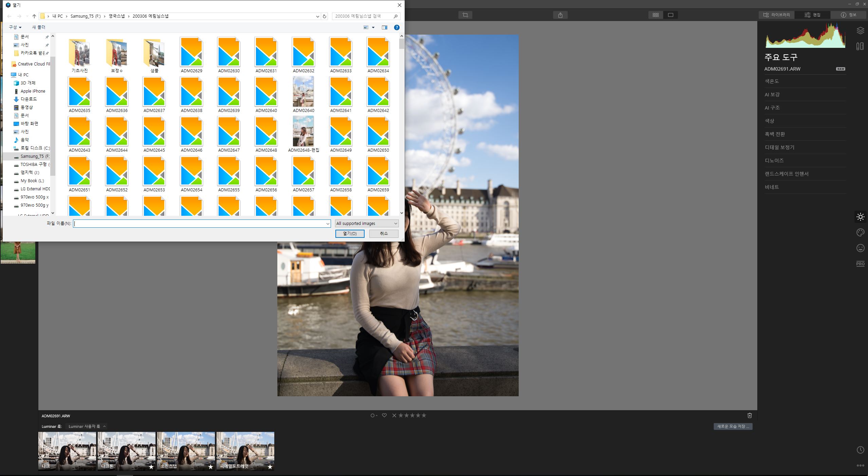Click the crop tool icon
Image resolution: width=868 pixels, height=476 pixels.
[x=465, y=15]
